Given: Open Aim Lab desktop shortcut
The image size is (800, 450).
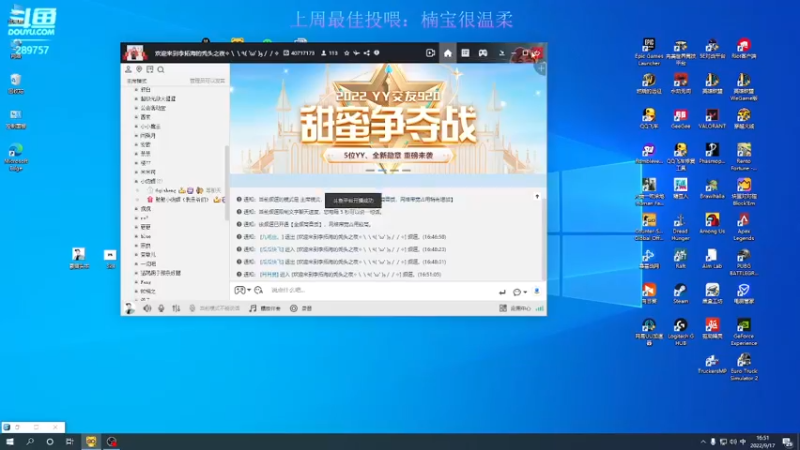Looking at the screenshot, I should pos(712,259).
